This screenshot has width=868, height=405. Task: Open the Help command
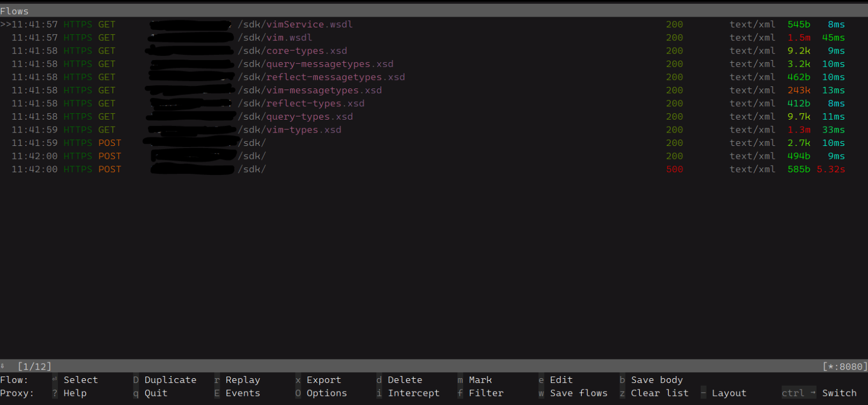75,393
